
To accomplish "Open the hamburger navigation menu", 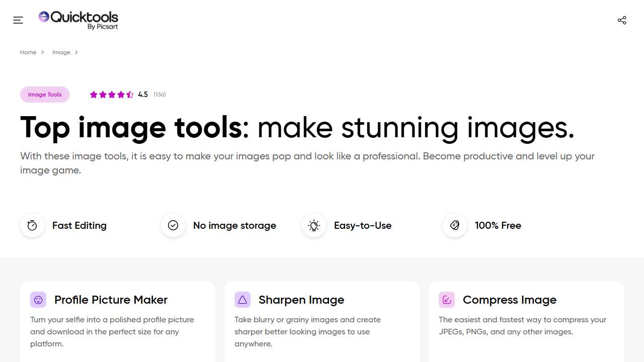I will click(x=18, y=20).
